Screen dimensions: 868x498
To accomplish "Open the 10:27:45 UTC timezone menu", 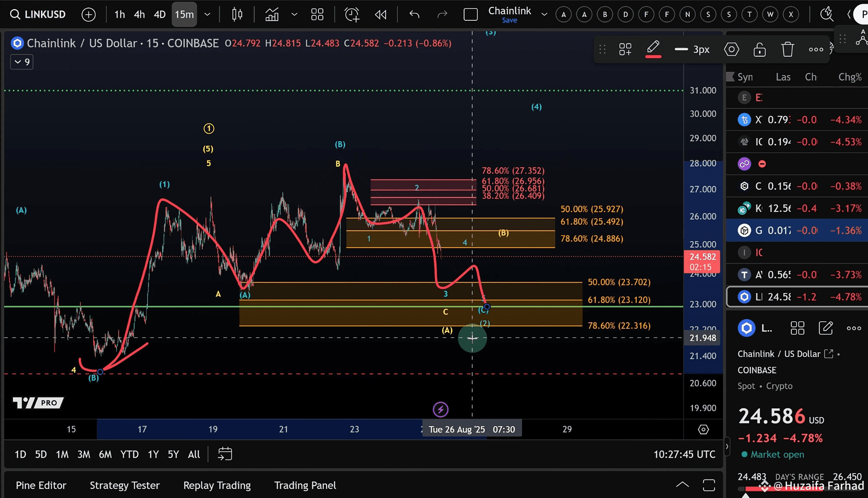I will pyautogui.click(x=684, y=455).
